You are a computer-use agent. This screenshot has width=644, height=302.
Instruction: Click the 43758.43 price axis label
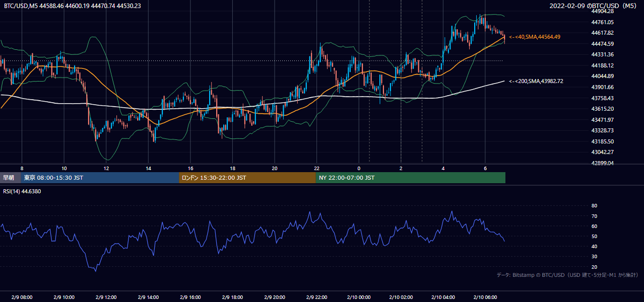[x=602, y=98]
